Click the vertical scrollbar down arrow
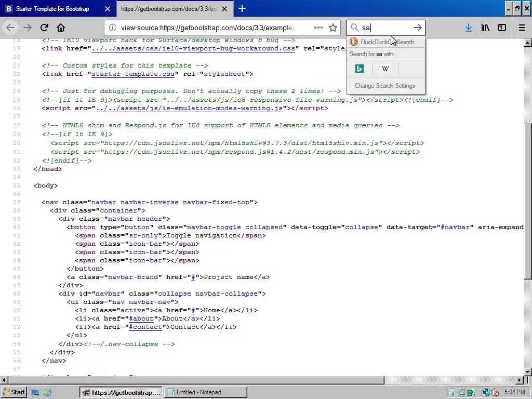 [528, 371]
